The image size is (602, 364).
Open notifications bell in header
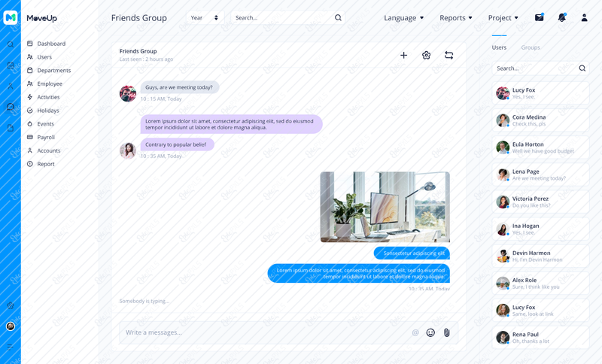pyautogui.click(x=562, y=17)
